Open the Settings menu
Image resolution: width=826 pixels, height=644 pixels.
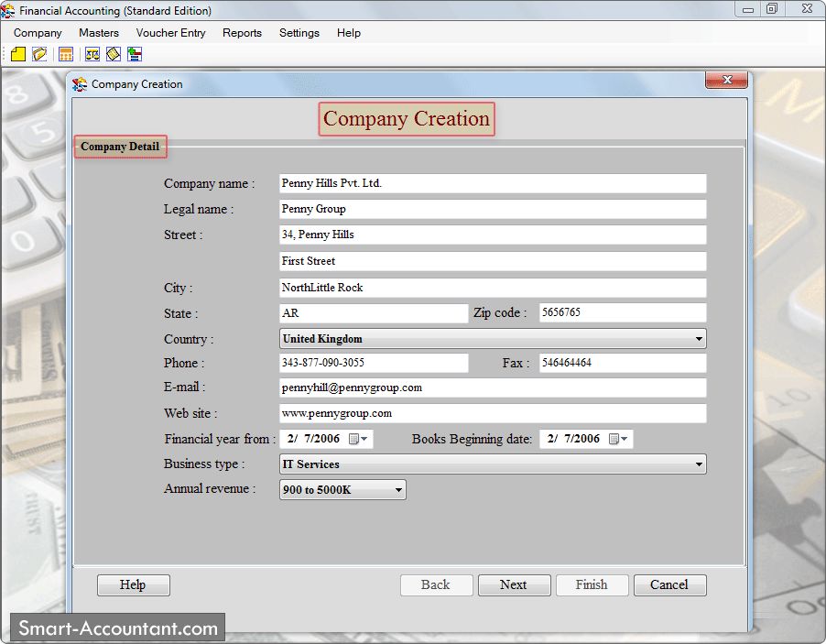pyautogui.click(x=299, y=33)
